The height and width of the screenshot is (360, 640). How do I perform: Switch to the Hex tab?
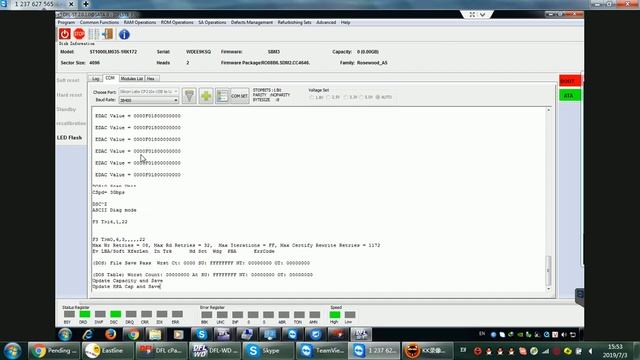pyautogui.click(x=151, y=78)
